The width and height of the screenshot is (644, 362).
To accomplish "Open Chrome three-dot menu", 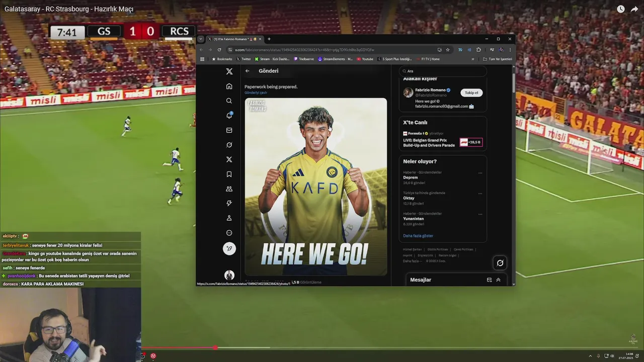I will click(510, 50).
